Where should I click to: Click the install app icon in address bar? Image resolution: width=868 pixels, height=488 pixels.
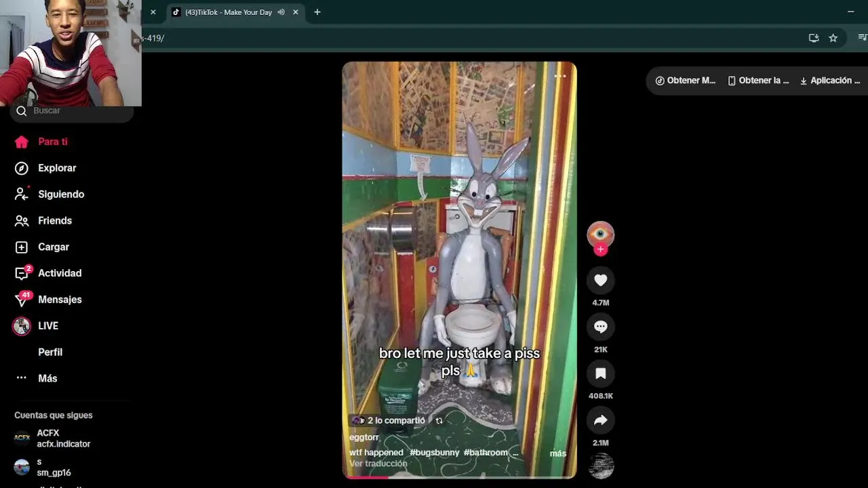[814, 38]
